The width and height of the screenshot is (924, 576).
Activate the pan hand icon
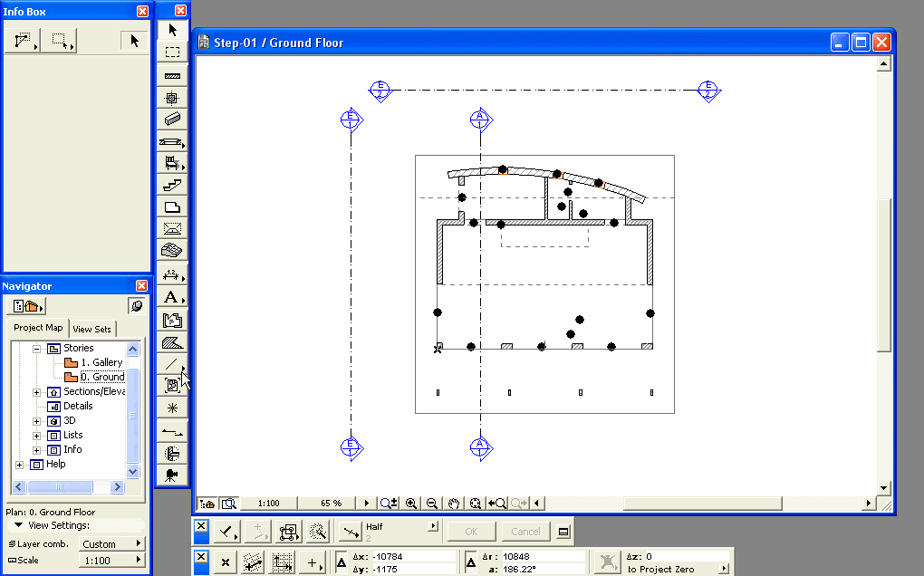pyautogui.click(x=453, y=504)
